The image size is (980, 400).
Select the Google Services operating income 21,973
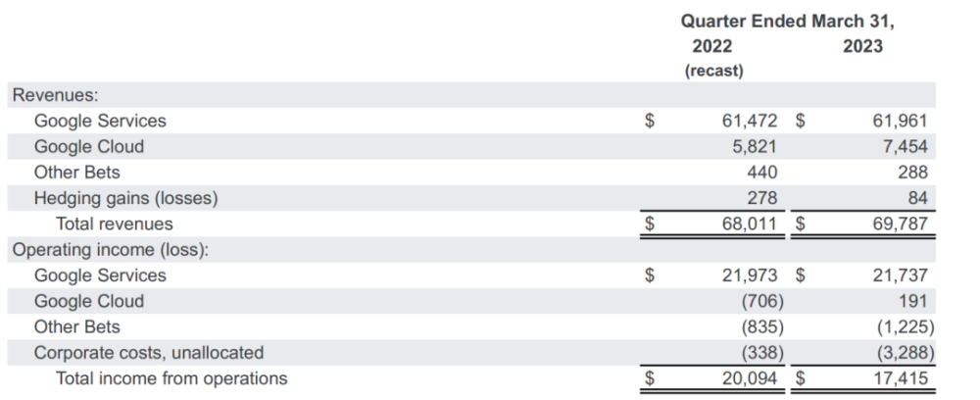click(750, 275)
